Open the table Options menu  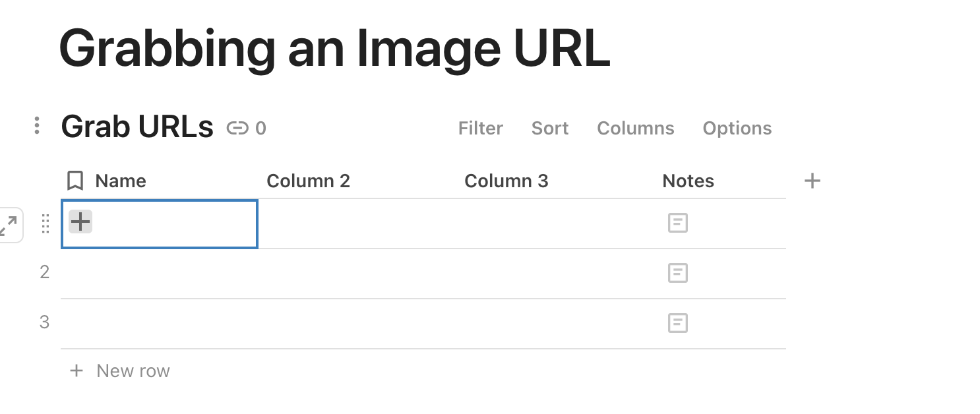(x=737, y=128)
